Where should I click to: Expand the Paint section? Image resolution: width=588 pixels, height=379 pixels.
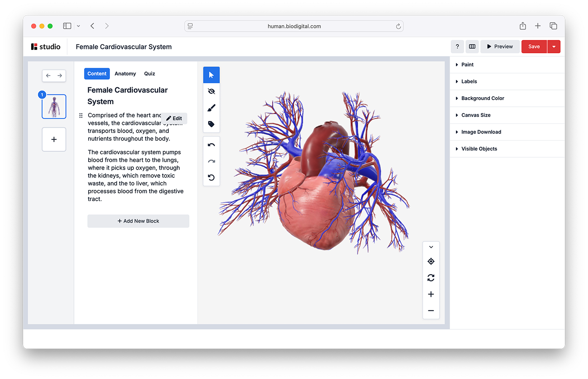point(507,65)
